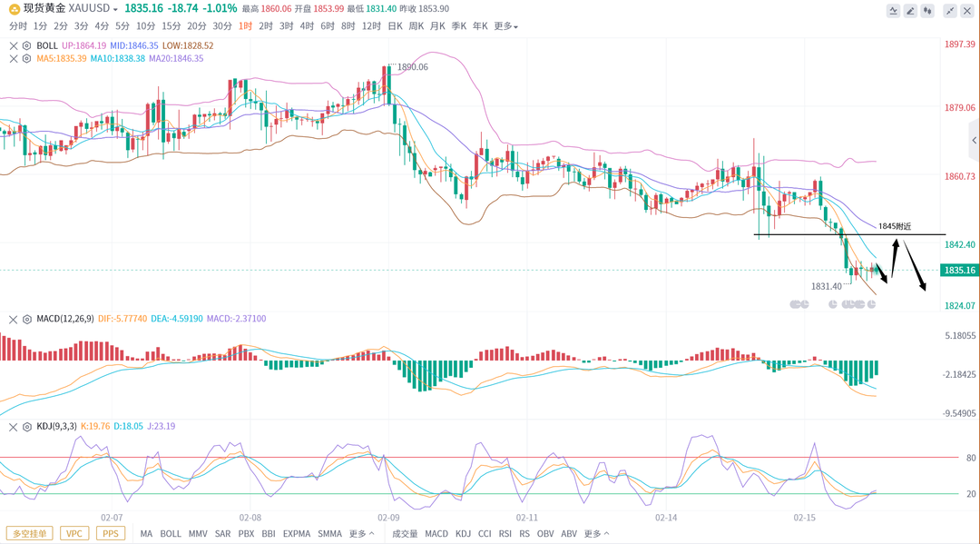Toggle the EXPMA overlay indicator

tap(296, 534)
